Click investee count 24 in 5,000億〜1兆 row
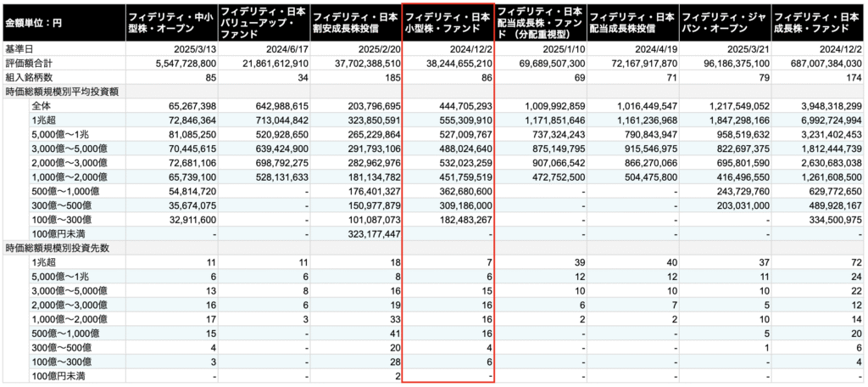This screenshot has height=387, width=868. click(857, 277)
